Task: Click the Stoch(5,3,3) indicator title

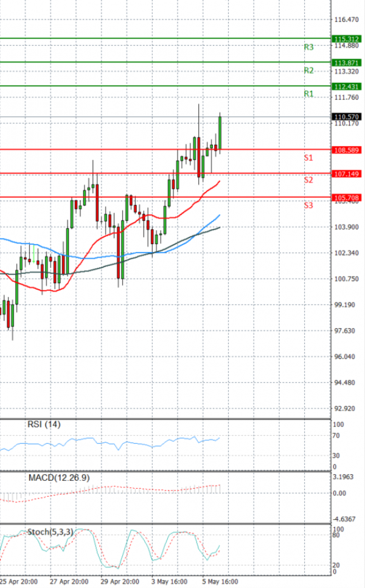Action: tap(50, 532)
